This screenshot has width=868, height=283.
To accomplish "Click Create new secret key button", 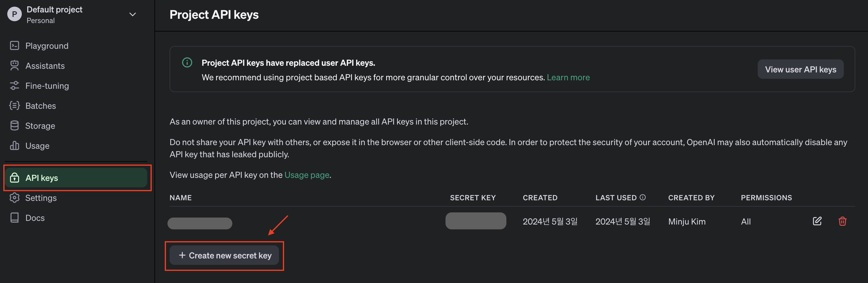I will (x=224, y=255).
